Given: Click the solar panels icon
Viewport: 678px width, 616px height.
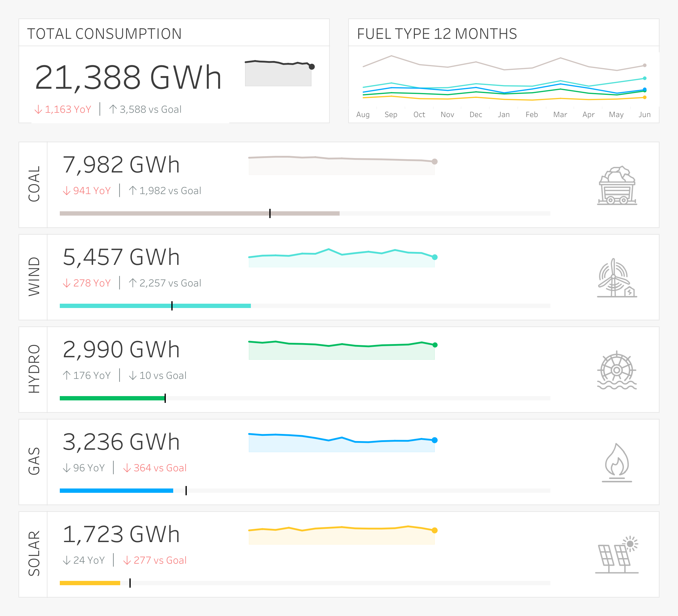Looking at the screenshot, I should (617, 555).
